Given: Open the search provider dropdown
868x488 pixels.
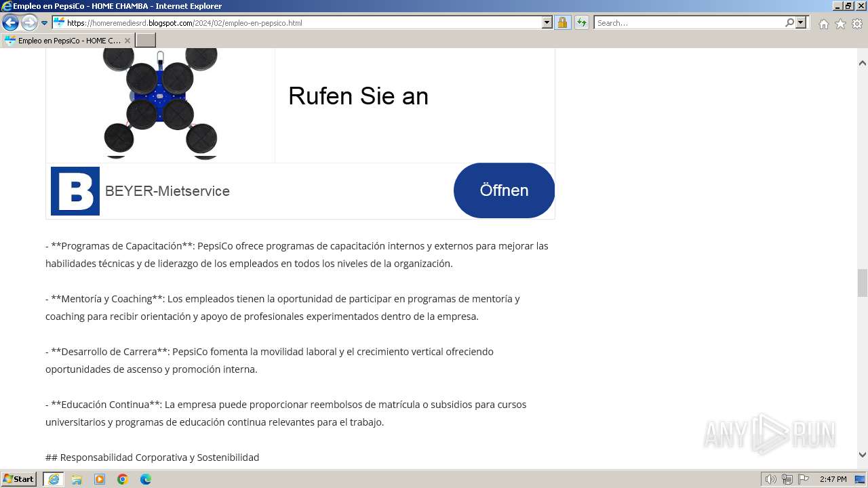Looking at the screenshot, I should tap(801, 23).
